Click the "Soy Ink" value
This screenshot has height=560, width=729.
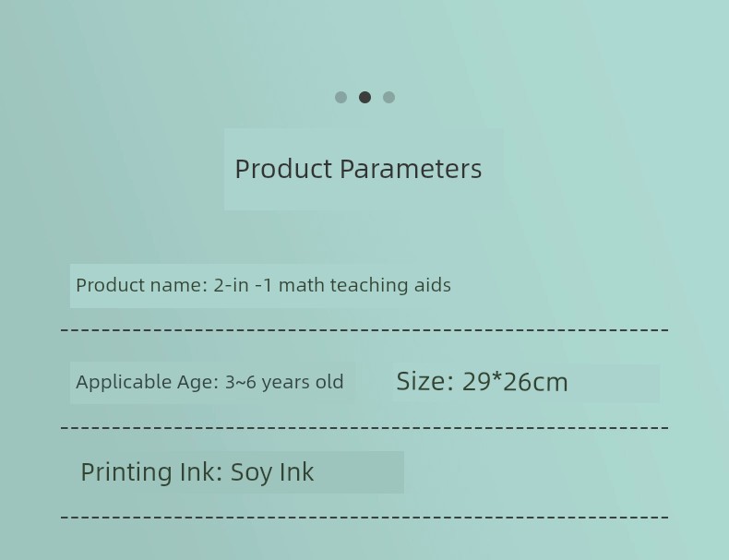[x=272, y=472]
